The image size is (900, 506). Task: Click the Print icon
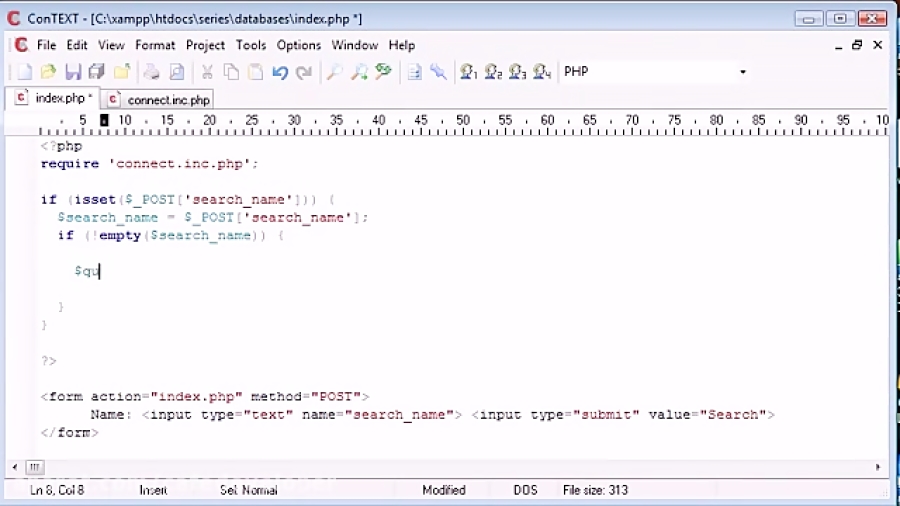[152, 72]
